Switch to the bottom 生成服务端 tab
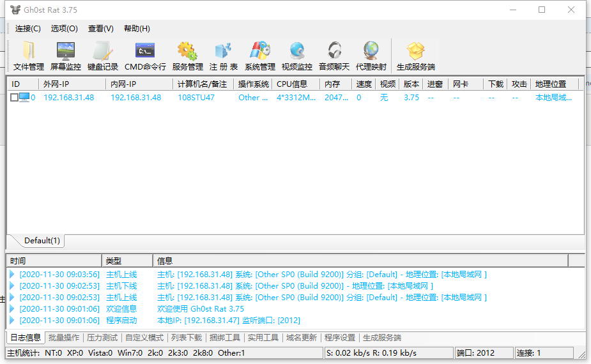The image size is (591, 364). coord(382,338)
